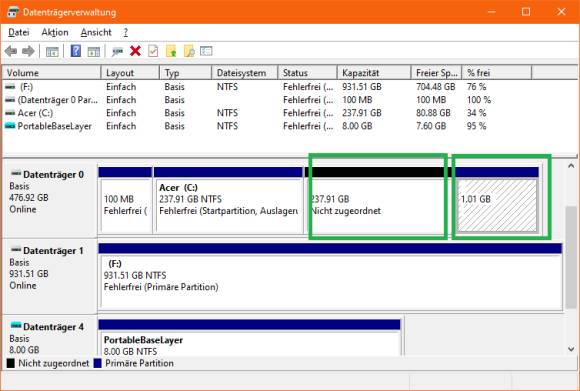Select the (F:) 931.51 GB NTFS partition block
Screen dimensions: 580x391
point(330,276)
